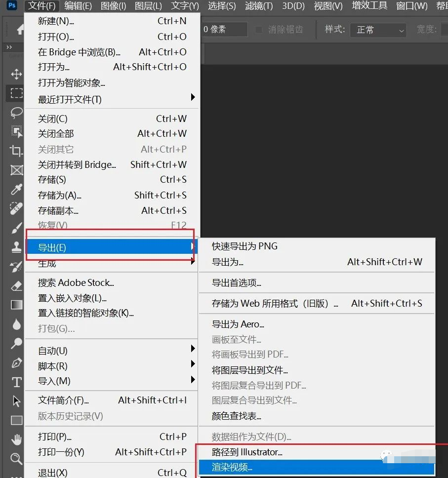448x478 pixels.
Task: Select the Zoom tool
Action: pos(16,458)
